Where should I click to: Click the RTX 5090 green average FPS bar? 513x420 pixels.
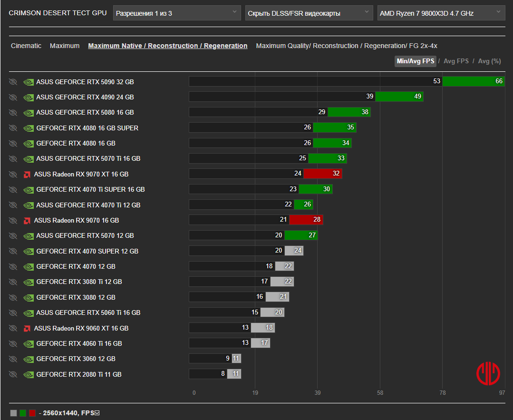coord(474,81)
